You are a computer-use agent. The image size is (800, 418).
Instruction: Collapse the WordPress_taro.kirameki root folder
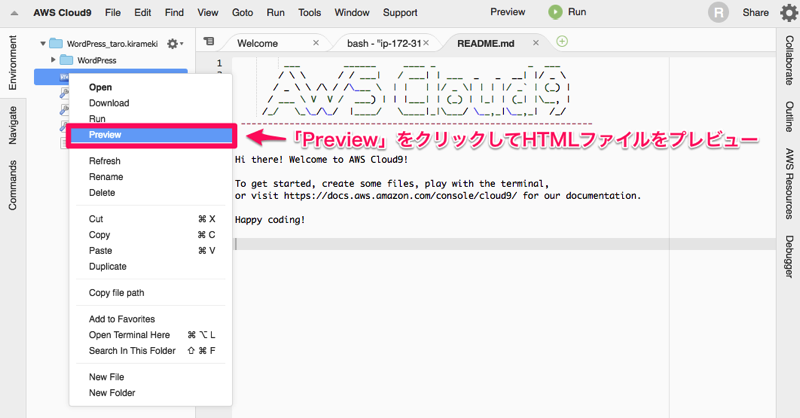click(43, 44)
